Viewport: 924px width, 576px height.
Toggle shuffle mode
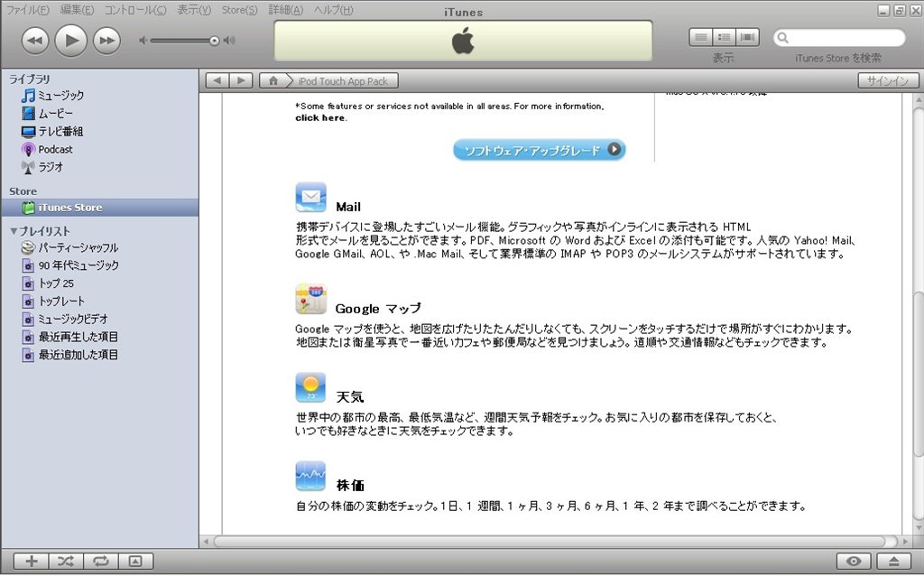point(66,562)
